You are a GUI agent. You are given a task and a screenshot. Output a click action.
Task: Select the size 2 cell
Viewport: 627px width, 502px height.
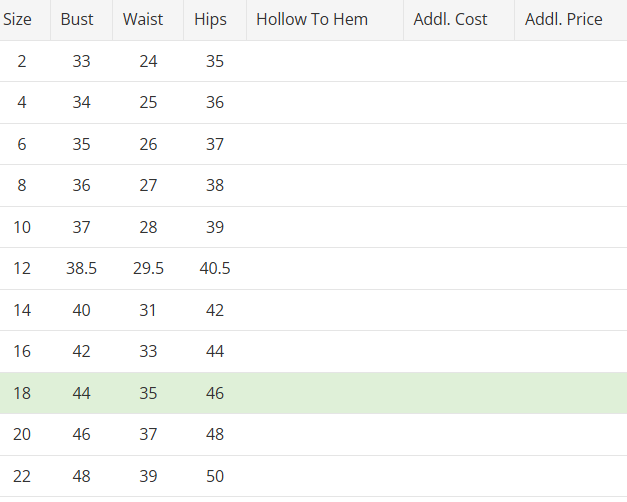22,62
